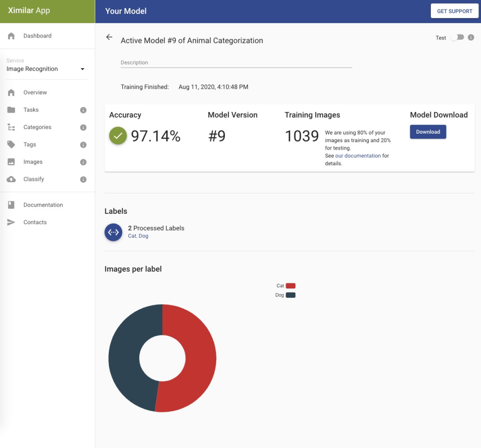Viewport: 481px width, 448px height.
Task: Click the Ximilar App logo title
Action: tap(29, 11)
